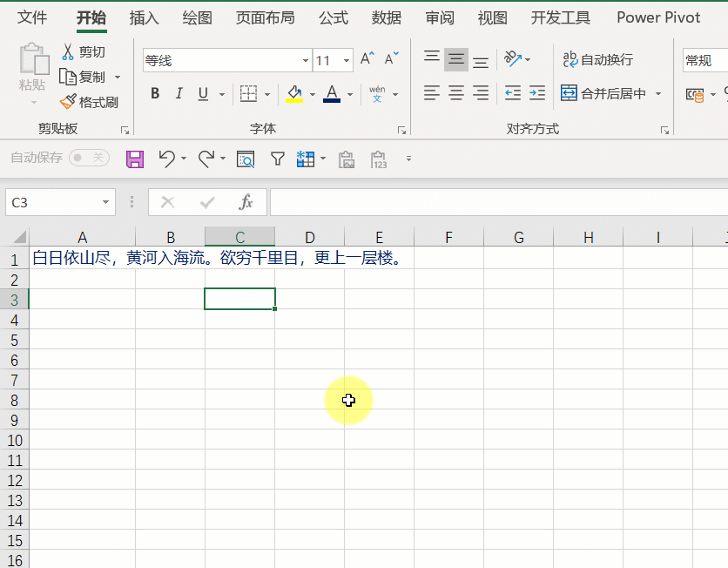Image resolution: width=728 pixels, height=568 pixels.
Task: Click the Filter funnel icon
Action: (x=278, y=159)
